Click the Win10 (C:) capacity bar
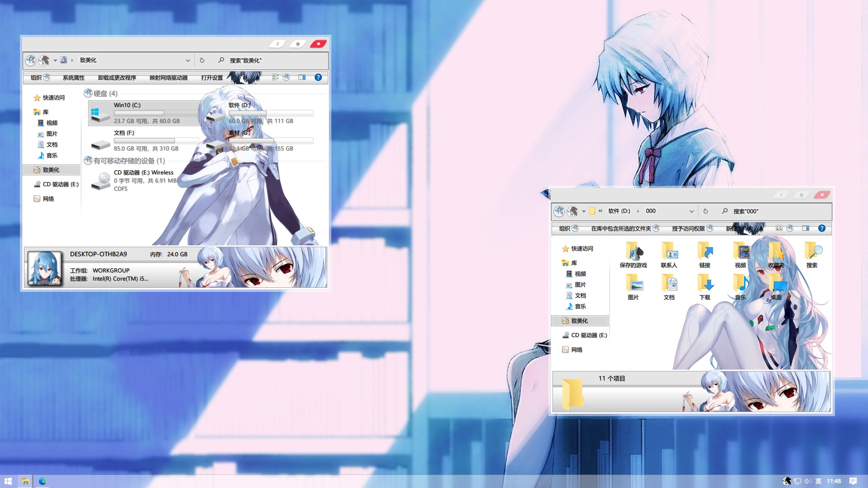The image size is (868, 488). (156, 113)
